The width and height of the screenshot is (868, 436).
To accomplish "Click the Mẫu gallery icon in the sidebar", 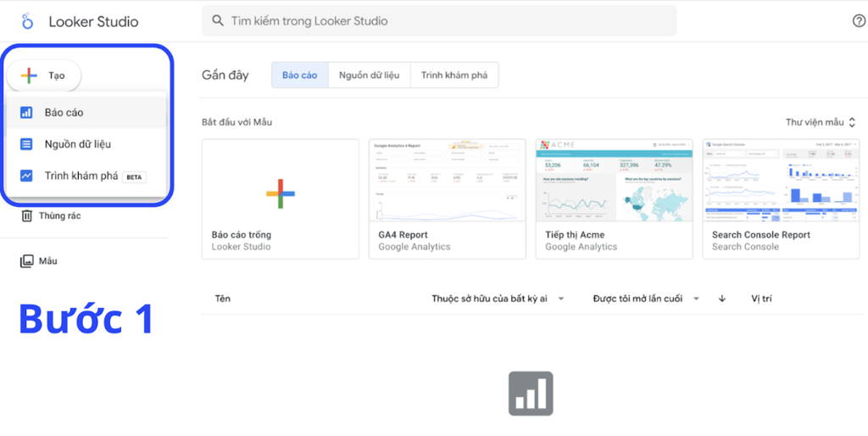I will pyautogui.click(x=26, y=261).
